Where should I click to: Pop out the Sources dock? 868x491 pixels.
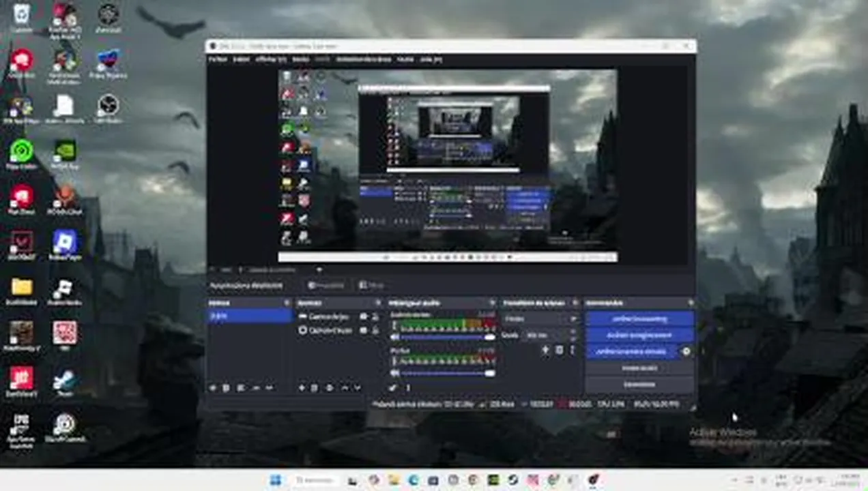tap(378, 303)
